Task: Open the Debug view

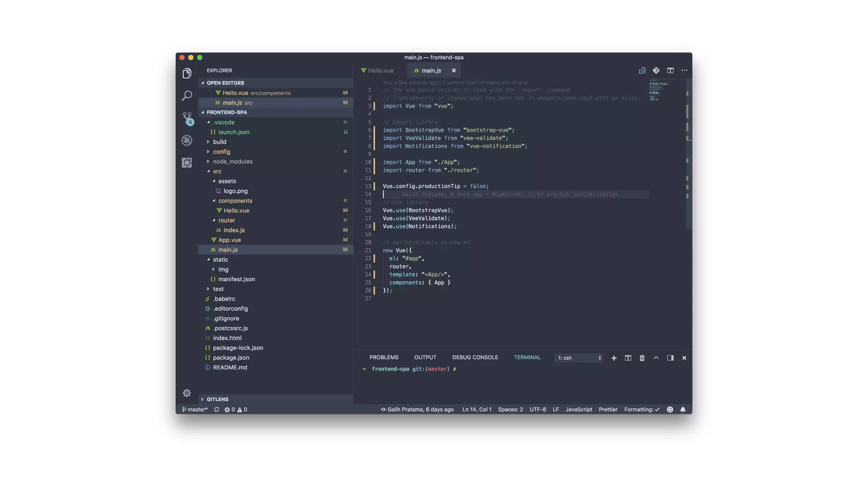Action: [187, 140]
